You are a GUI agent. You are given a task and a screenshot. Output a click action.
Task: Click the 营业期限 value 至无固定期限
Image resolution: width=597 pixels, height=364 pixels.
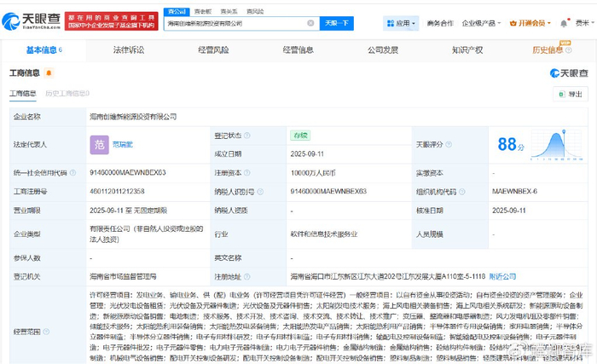(x=128, y=211)
